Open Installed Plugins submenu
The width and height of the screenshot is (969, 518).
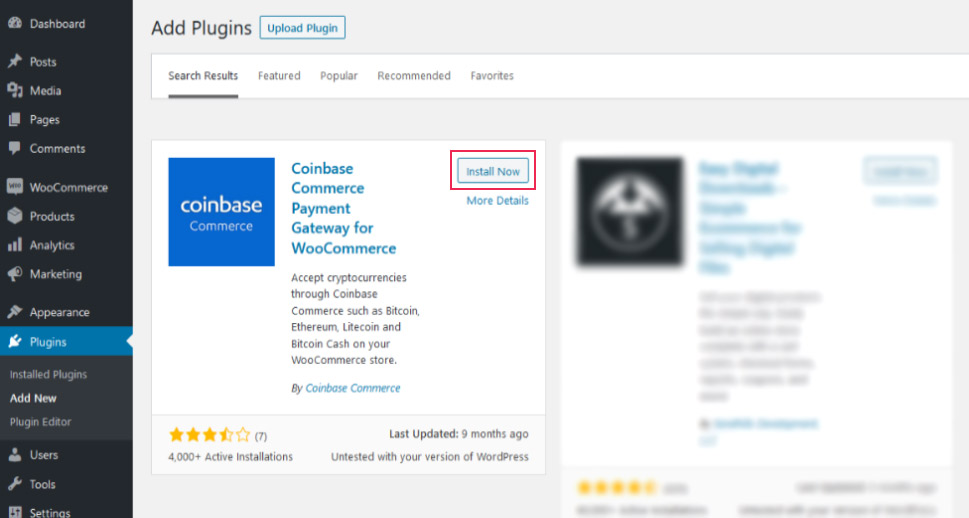pos(48,374)
